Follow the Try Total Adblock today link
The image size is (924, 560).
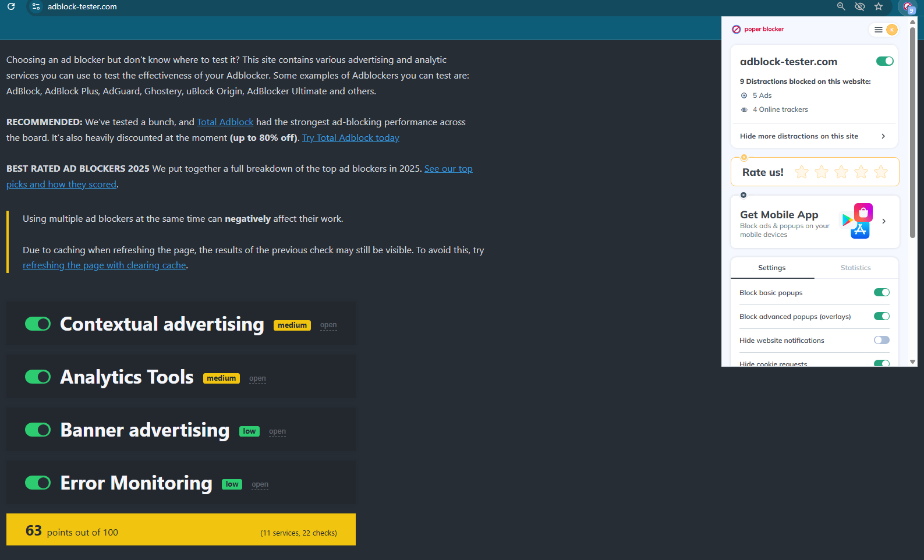click(x=351, y=137)
